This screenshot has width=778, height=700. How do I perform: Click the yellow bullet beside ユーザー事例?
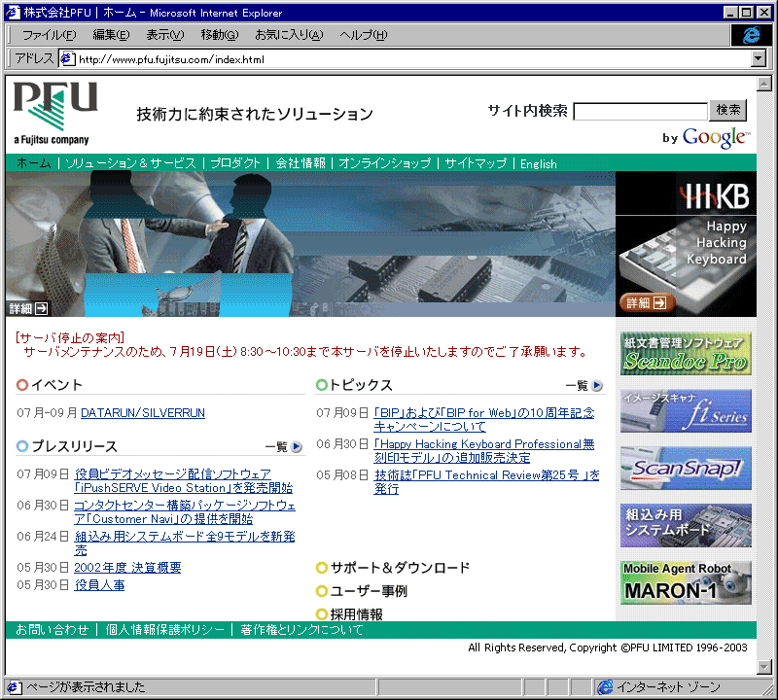322,591
